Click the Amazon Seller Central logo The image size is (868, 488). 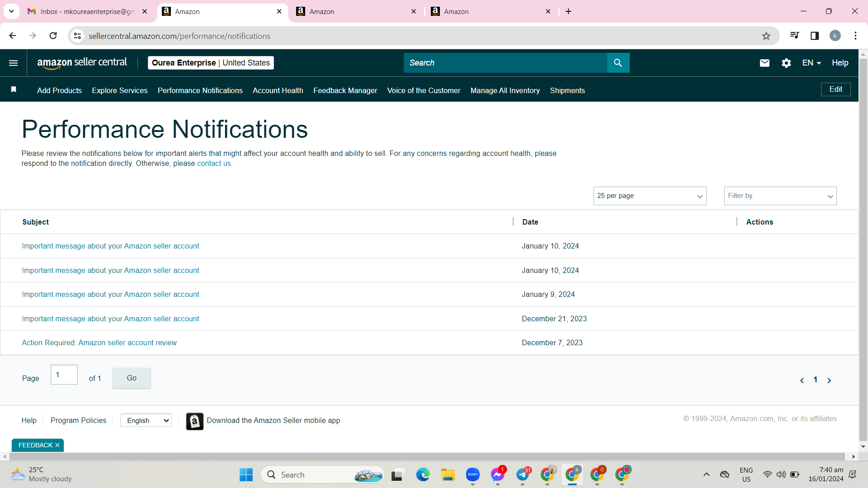tap(82, 63)
